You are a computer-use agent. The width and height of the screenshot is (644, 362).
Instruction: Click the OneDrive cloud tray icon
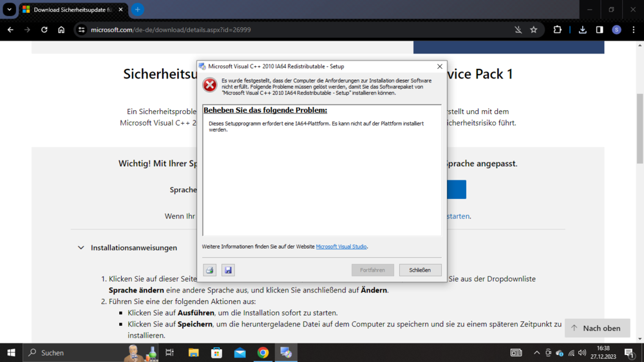point(560,353)
